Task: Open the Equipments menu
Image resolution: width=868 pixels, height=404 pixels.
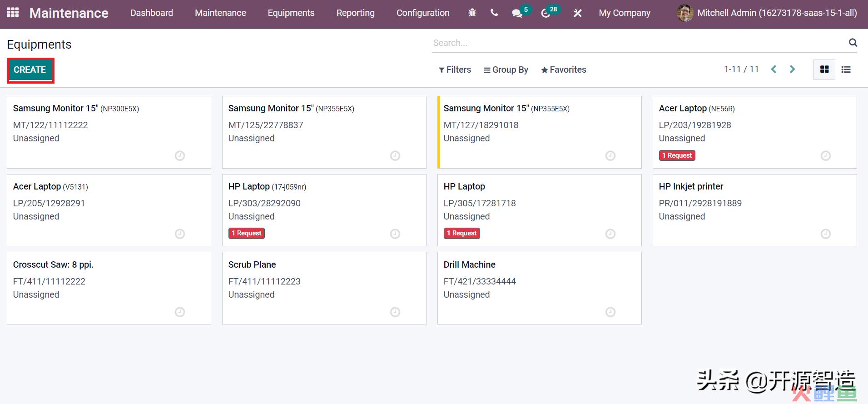Action: (x=291, y=13)
